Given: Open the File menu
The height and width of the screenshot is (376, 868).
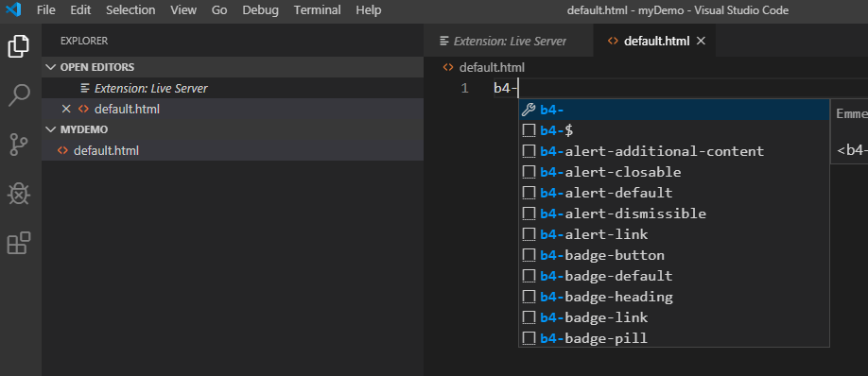Looking at the screenshot, I should [x=46, y=10].
